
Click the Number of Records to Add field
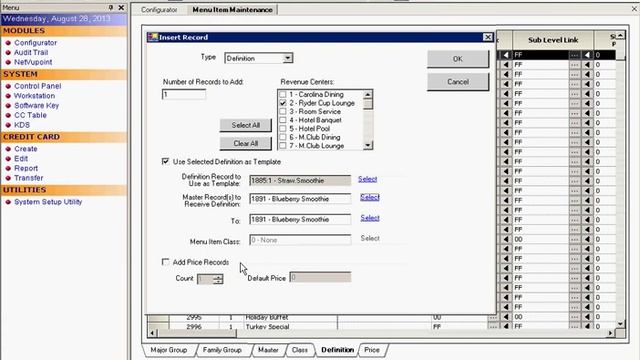184,94
